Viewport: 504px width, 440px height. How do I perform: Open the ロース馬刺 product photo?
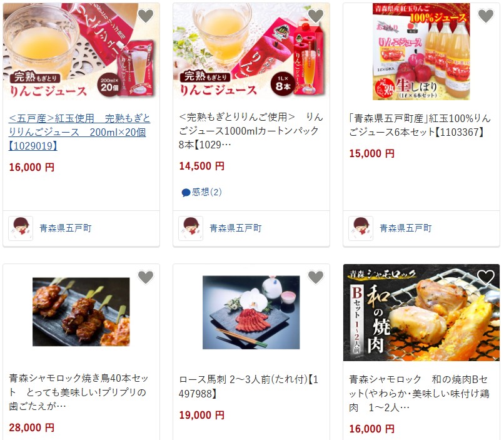point(251,312)
